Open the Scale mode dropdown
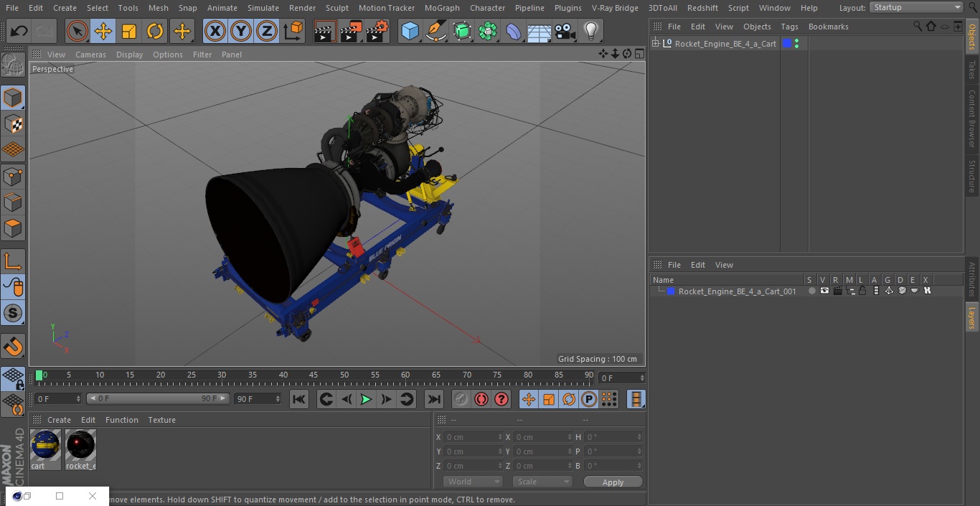This screenshot has width=980, height=506. (x=542, y=482)
